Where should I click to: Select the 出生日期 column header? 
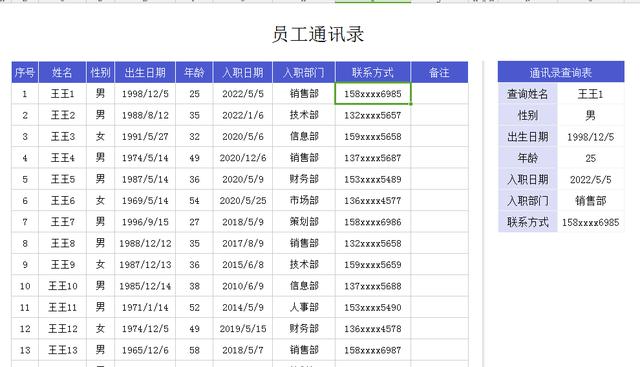145,73
